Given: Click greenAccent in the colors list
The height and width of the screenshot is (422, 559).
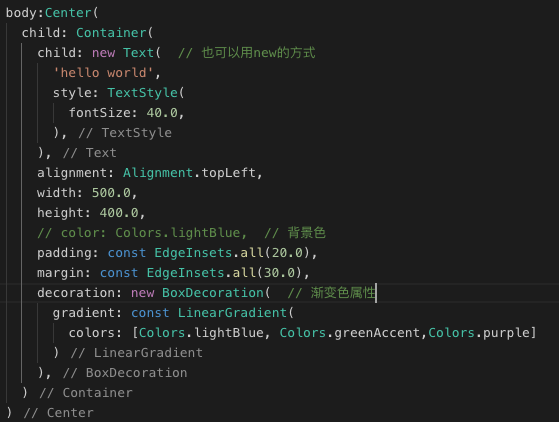Looking at the screenshot, I should (378, 333).
